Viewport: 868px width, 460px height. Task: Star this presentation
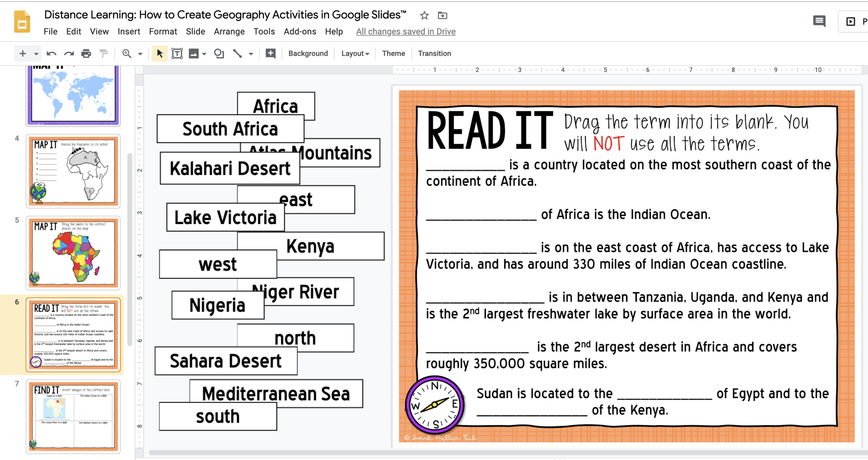[x=424, y=15]
